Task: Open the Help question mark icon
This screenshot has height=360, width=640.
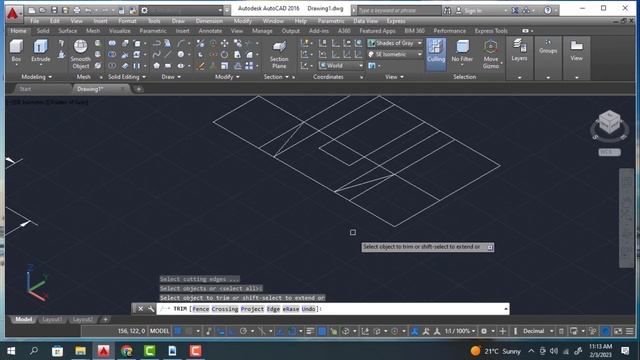Action: pos(548,10)
